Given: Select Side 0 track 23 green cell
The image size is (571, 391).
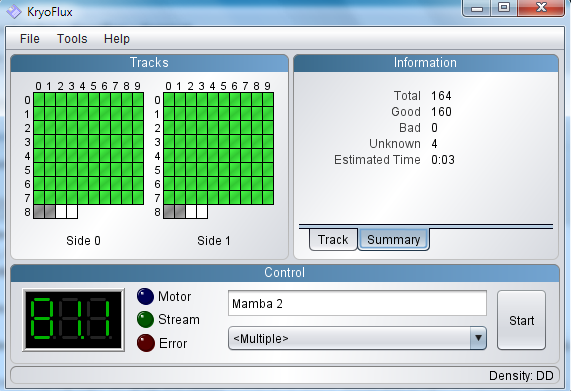Looking at the screenshot, I should point(72,128).
